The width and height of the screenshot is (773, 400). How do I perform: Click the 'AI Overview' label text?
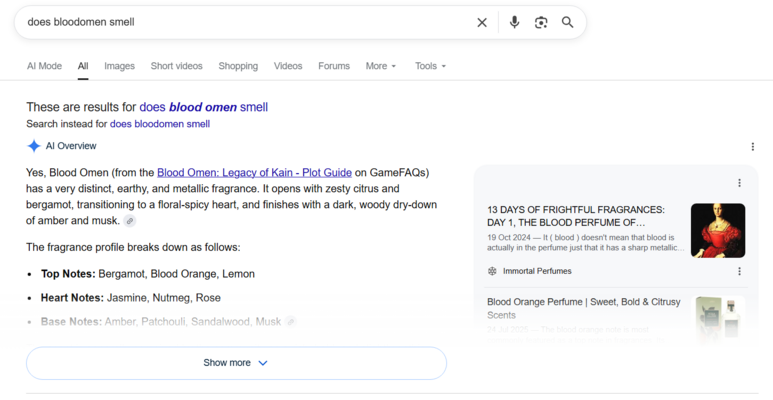pyautogui.click(x=71, y=146)
